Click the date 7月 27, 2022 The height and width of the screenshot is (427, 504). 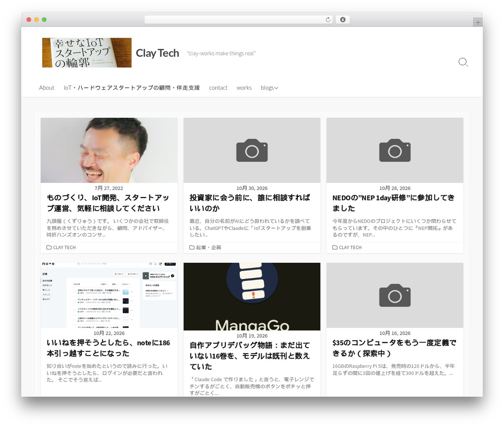click(109, 188)
